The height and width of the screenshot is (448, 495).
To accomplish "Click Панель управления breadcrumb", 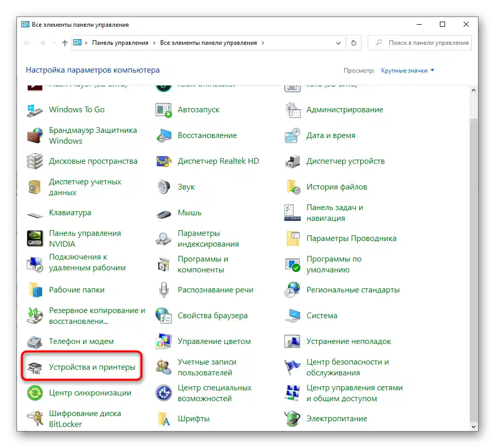I will pyautogui.click(x=120, y=43).
